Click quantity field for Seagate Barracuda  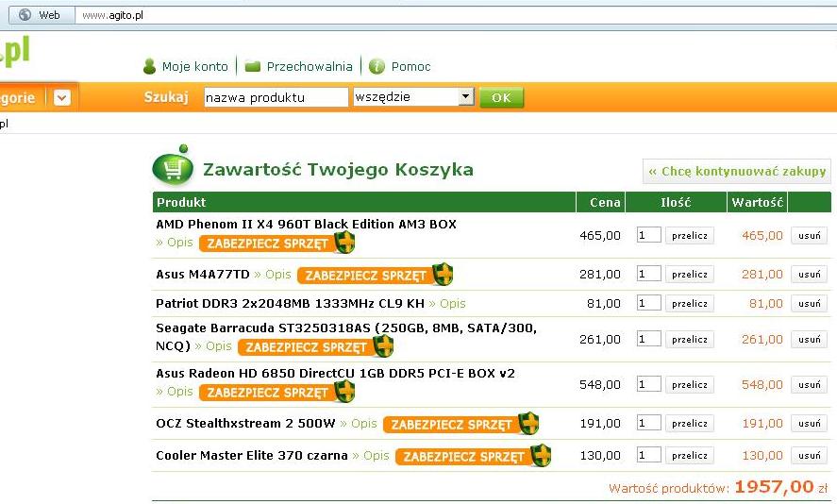pos(648,339)
